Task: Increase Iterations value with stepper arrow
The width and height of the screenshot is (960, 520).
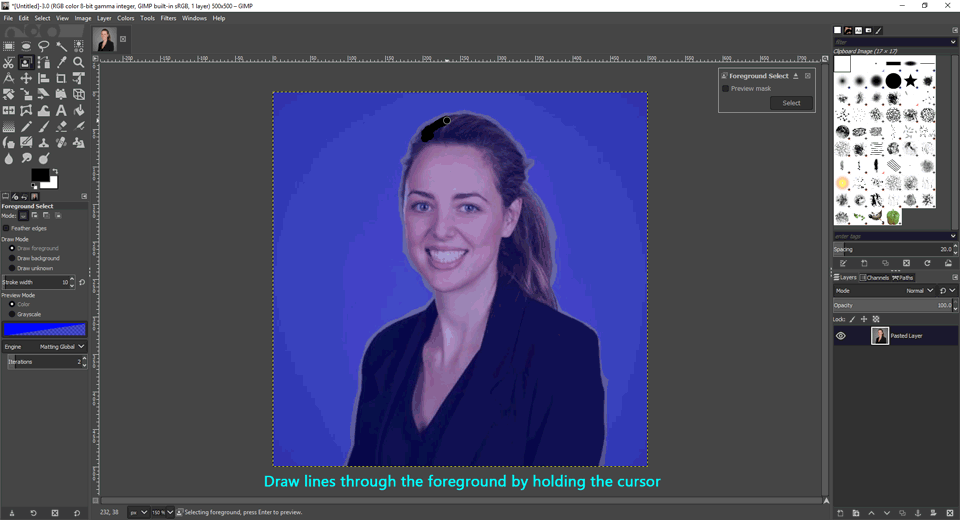Action: coord(84,359)
